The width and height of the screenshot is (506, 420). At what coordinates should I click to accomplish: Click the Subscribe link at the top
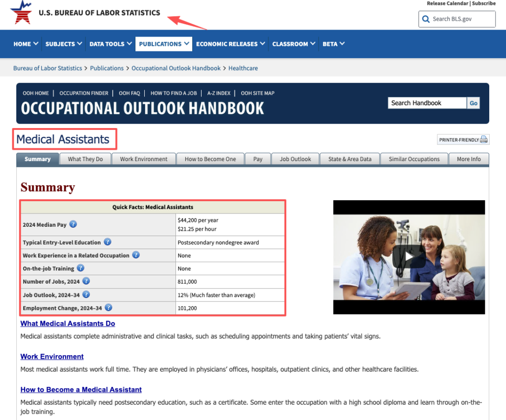click(483, 3)
